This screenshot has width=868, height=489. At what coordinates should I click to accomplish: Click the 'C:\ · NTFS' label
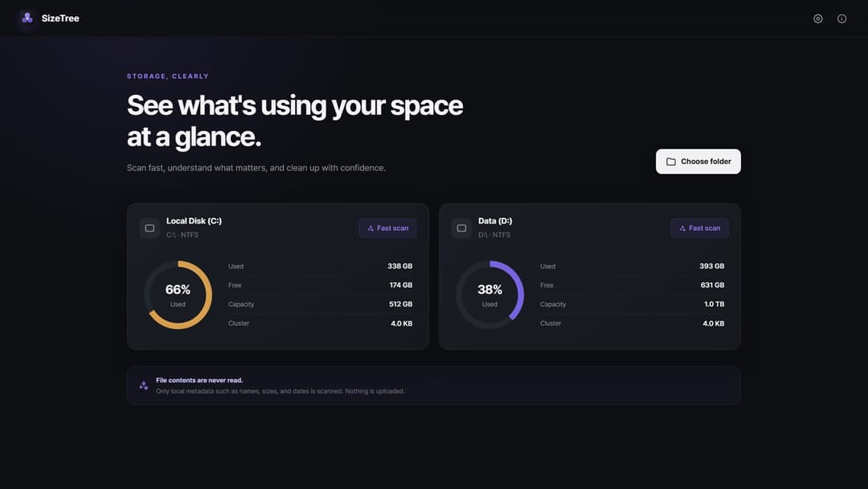click(182, 235)
